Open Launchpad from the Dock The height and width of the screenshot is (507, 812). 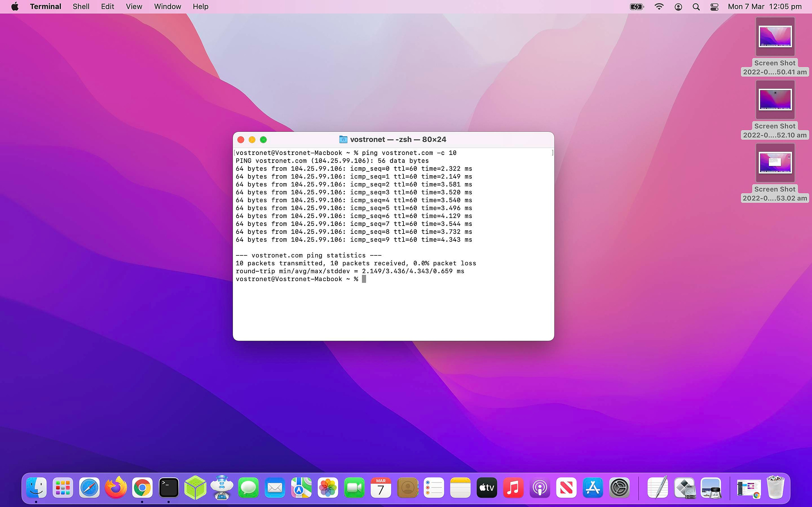[x=63, y=488]
